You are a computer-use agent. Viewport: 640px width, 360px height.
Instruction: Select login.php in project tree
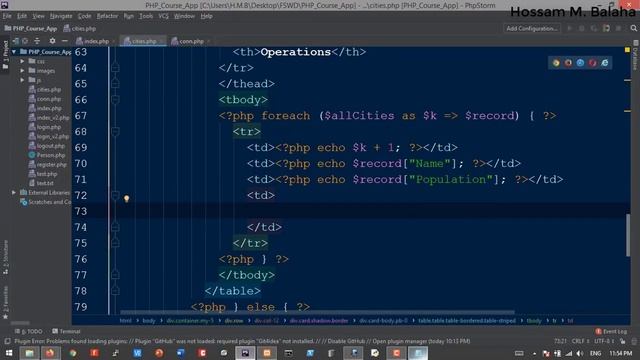[45, 127]
